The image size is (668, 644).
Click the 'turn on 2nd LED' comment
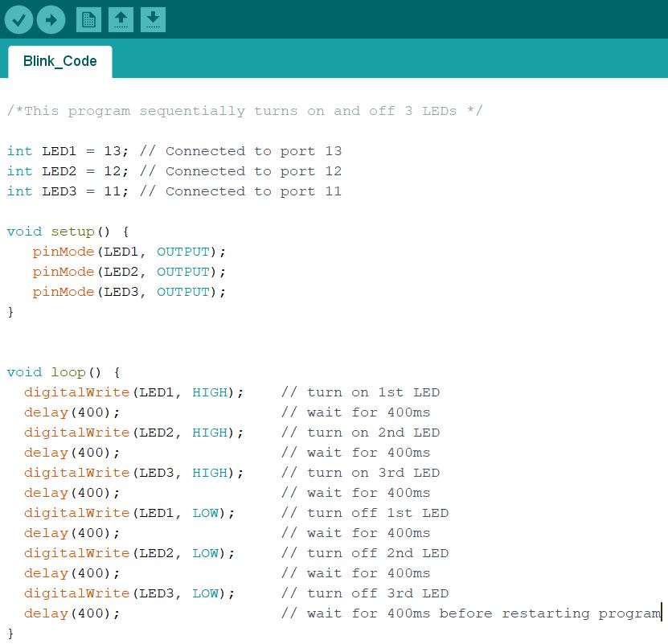(x=360, y=433)
